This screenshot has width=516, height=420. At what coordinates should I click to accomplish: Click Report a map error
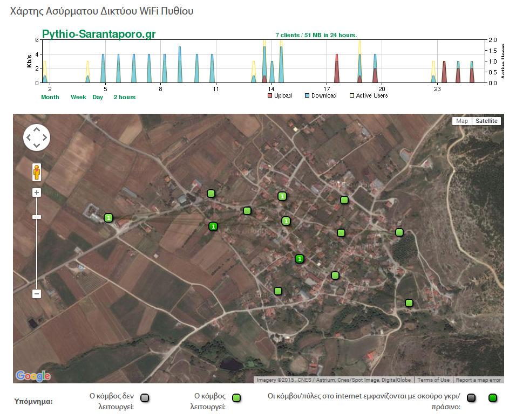click(x=479, y=380)
